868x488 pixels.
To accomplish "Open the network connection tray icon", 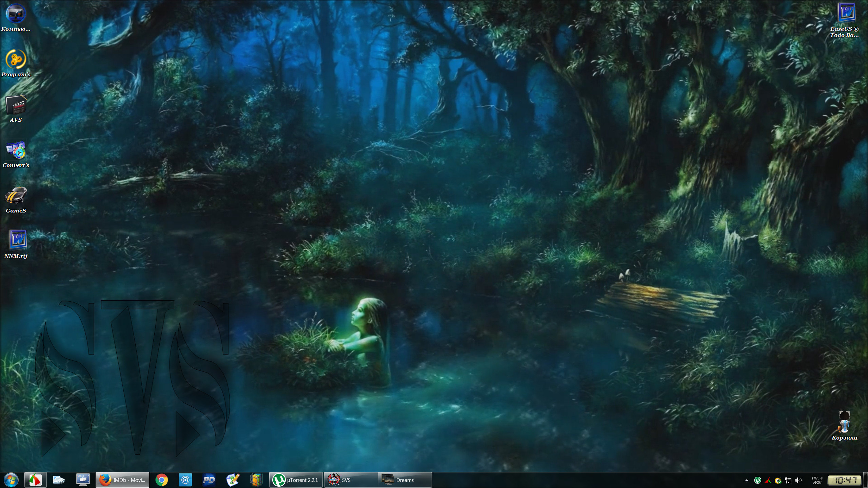I will pos(788,480).
